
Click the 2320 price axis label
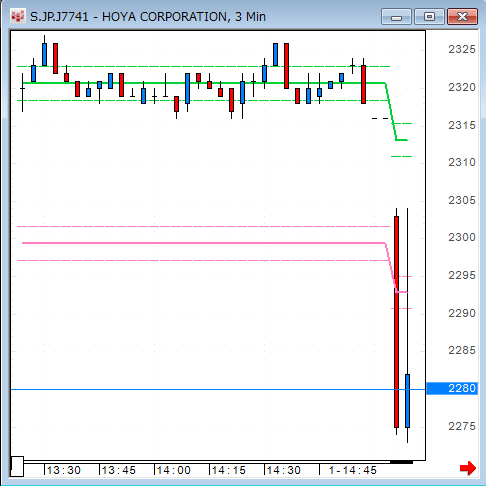coord(462,87)
